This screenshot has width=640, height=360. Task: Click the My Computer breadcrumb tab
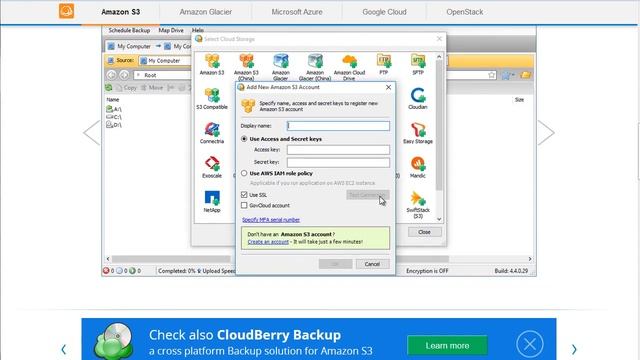pyautogui.click(x=130, y=46)
